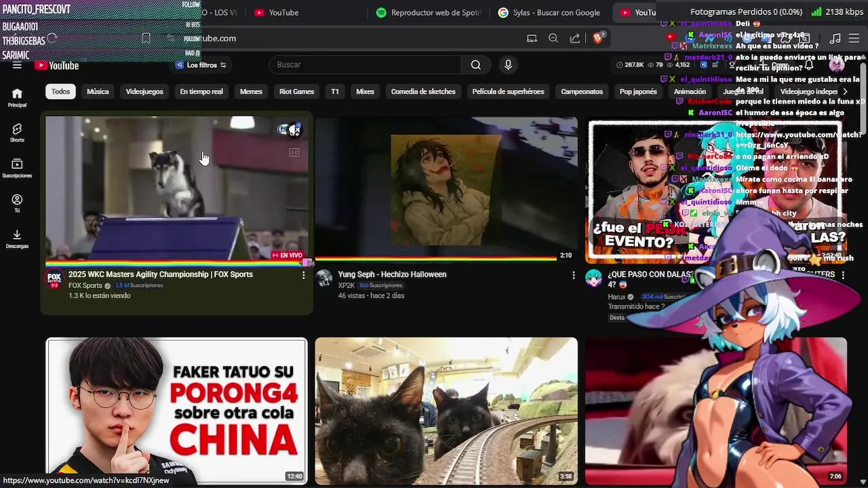Click the YouTube logo
The height and width of the screenshot is (488, 868).
(x=57, y=66)
